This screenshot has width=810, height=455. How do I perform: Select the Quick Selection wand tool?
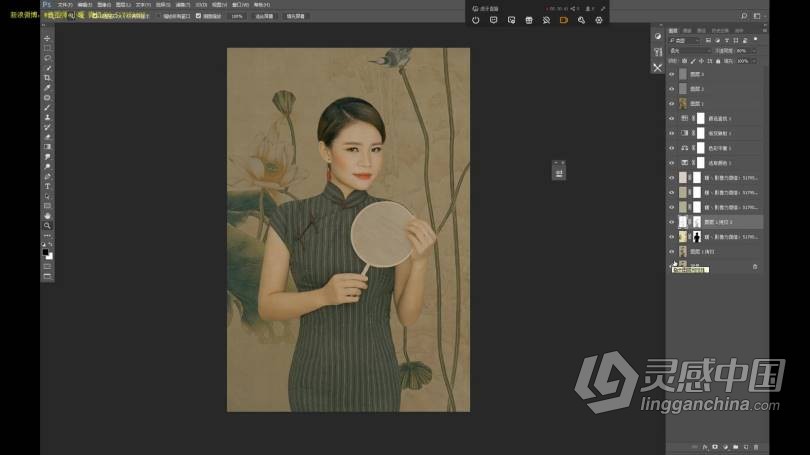tap(47, 68)
